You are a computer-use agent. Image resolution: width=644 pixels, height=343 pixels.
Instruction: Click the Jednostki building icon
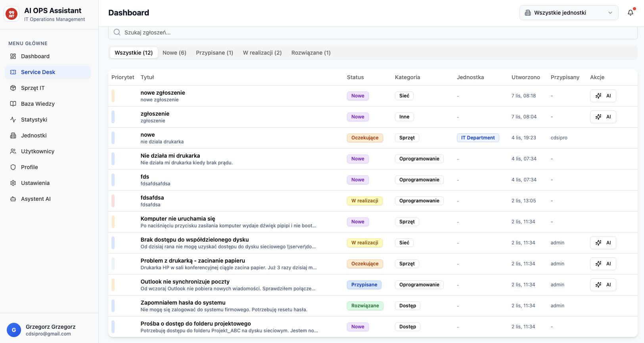pyautogui.click(x=13, y=135)
